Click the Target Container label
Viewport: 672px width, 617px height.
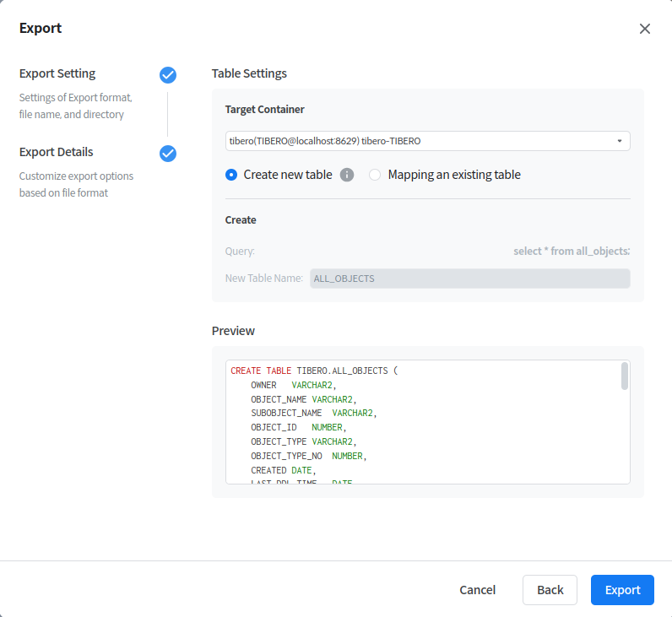point(265,110)
